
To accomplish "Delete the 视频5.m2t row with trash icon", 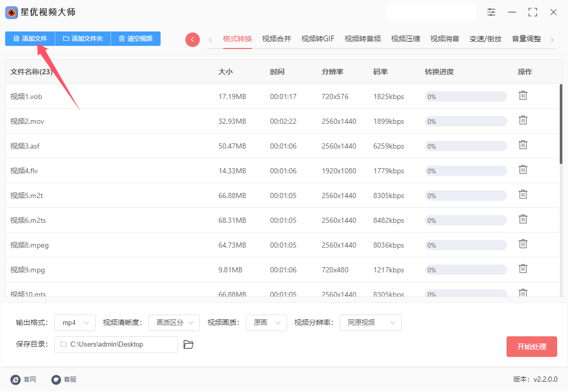I will coord(523,195).
